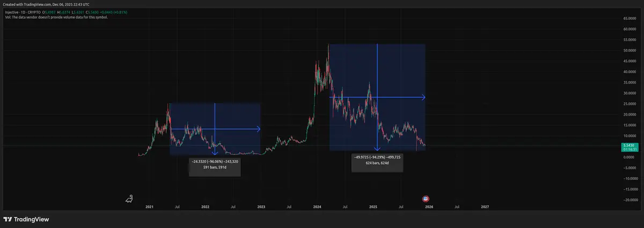Image resolution: width=644 pixels, height=228 pixels.
Task: Click the 50.0000 price axis label
Action: point(630,51)
